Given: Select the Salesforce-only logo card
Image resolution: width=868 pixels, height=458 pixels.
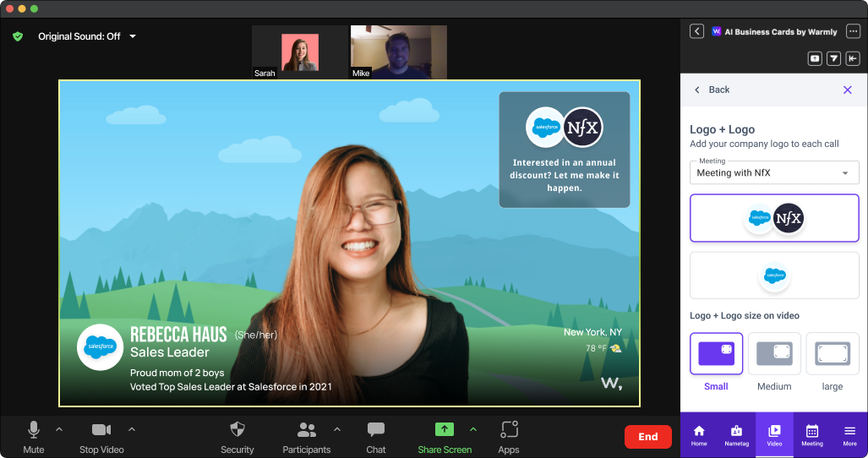Looking at the screenshot, I should (x=774, y=275).
